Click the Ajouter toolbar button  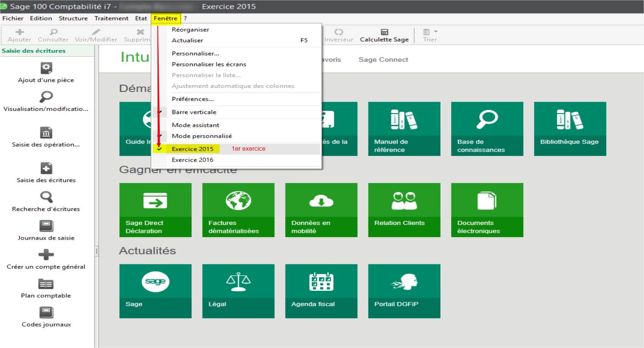click(x=20, y=36)
